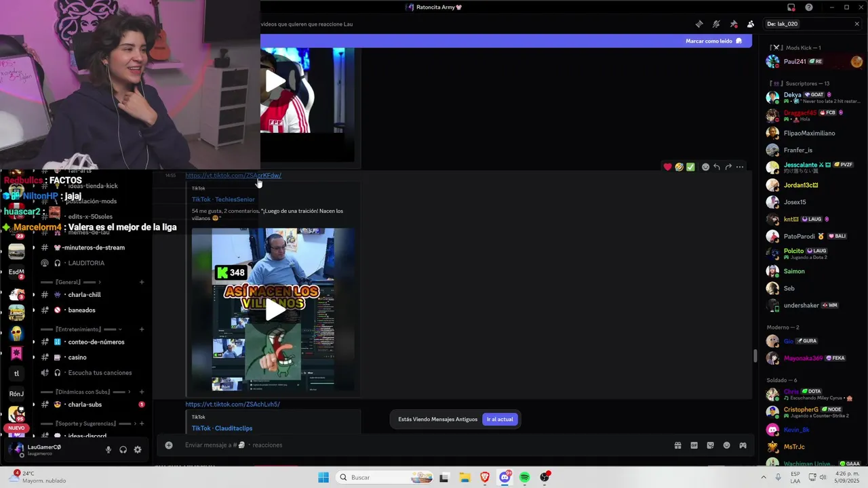Viewport: 868px width, 488px height.
Task: Open the threads icon in channel header
Action: [x=699, y=24]
